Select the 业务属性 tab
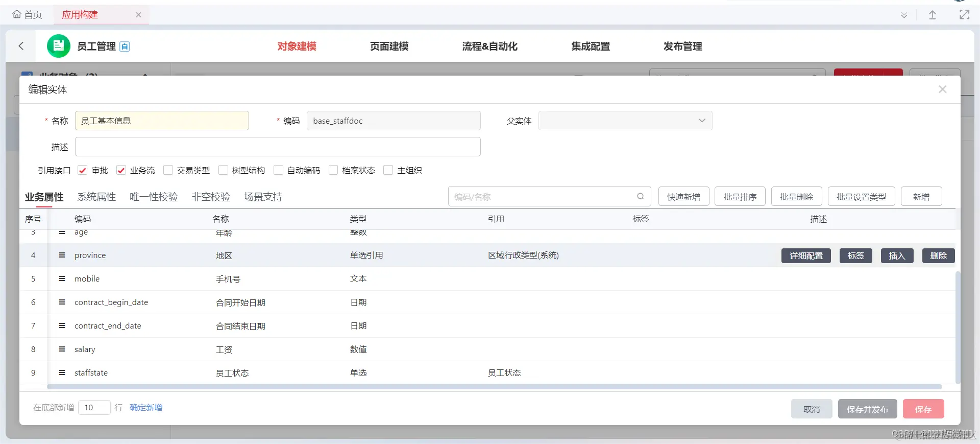This screenshot has height=444, width=980. pos(44,197)
